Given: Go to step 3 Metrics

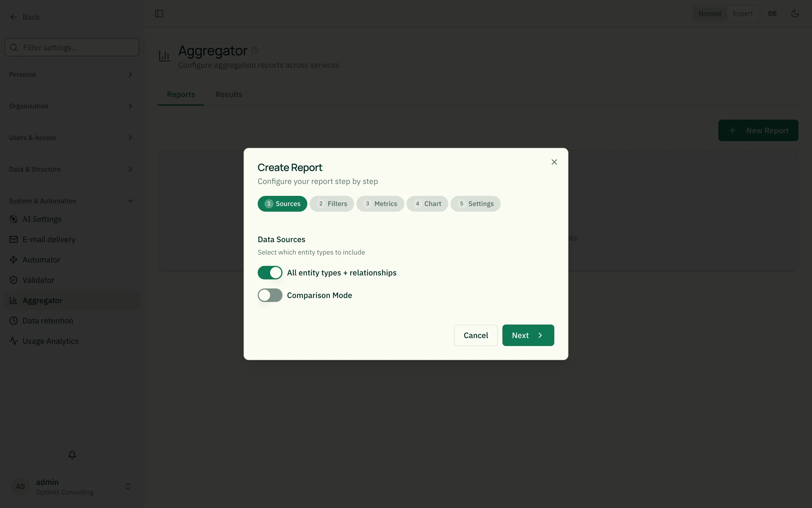Looking at the screenshot, I should tap(380, 203).
